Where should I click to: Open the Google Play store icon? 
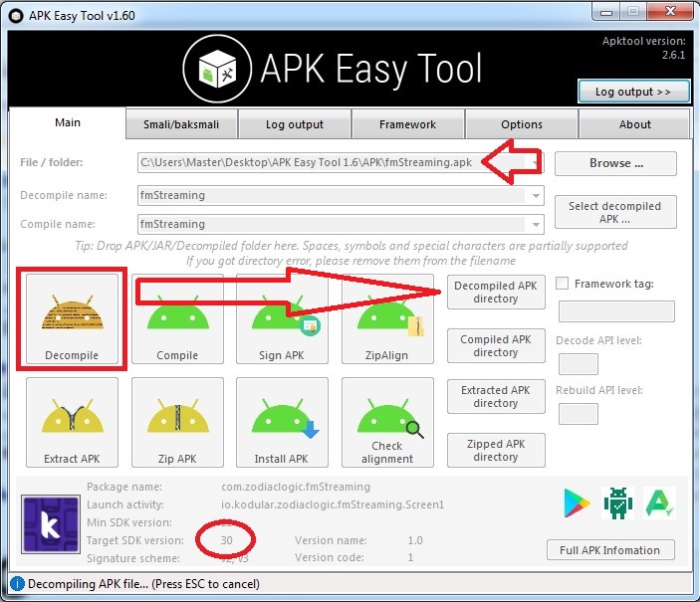pos(577,503)
